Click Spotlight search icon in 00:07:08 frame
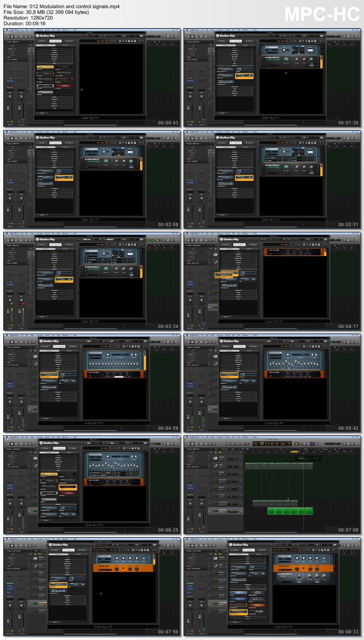Viewport: 364px width, 640px height. pyautogui.click(x=354, y=437)
